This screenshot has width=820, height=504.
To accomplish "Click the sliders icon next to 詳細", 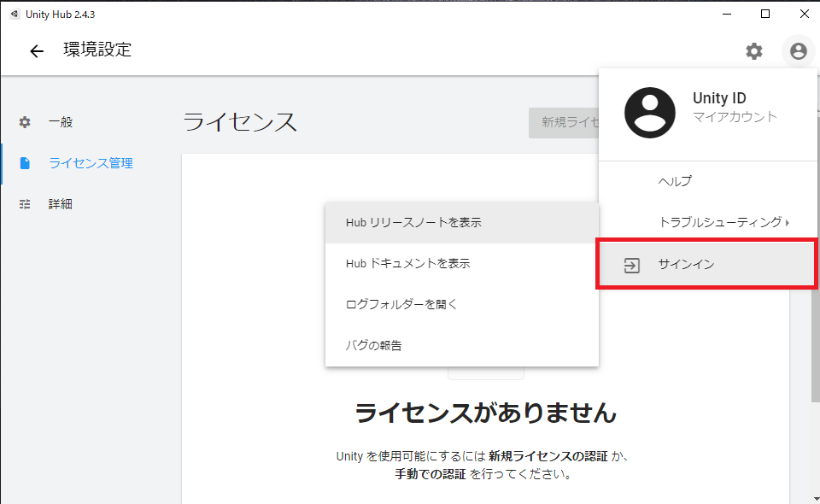I will click(24, 203).
